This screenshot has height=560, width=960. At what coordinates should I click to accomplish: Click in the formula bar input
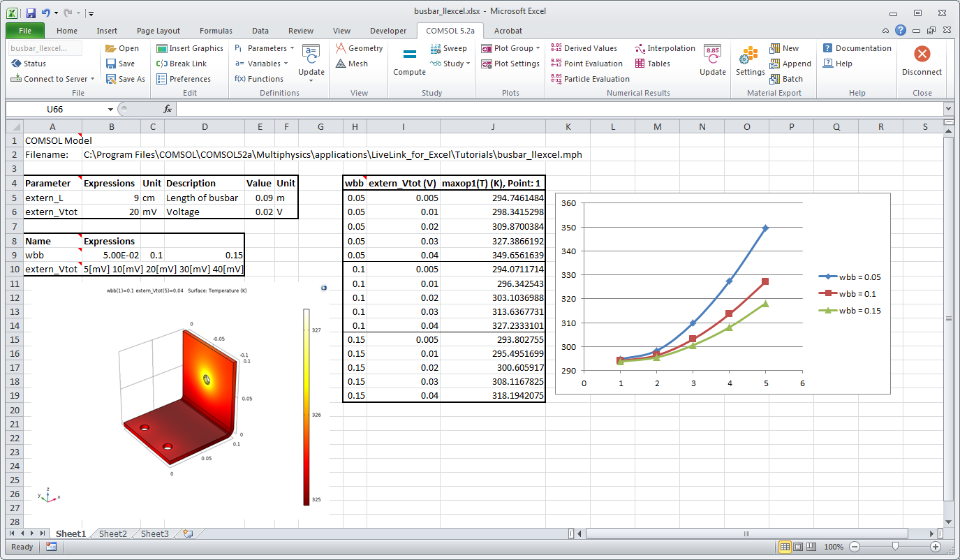pyautogui.click(x=559, y=109)
